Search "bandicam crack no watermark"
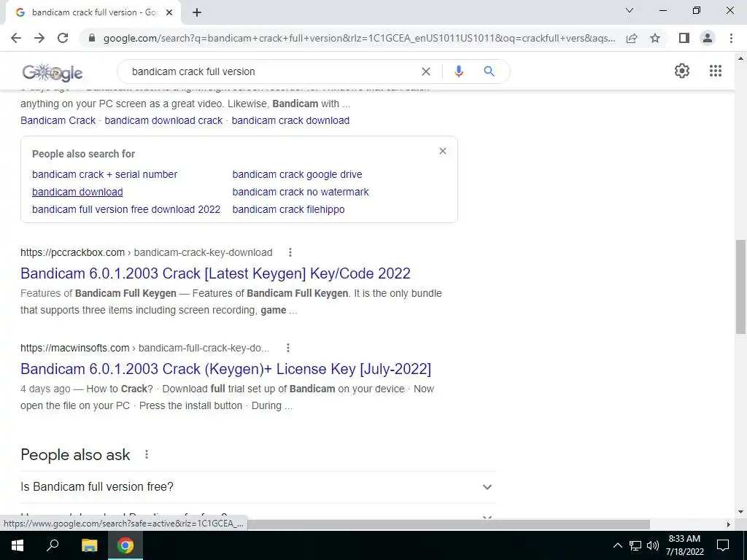This screenshot has height=560, width=747. (x=301, y=192)
